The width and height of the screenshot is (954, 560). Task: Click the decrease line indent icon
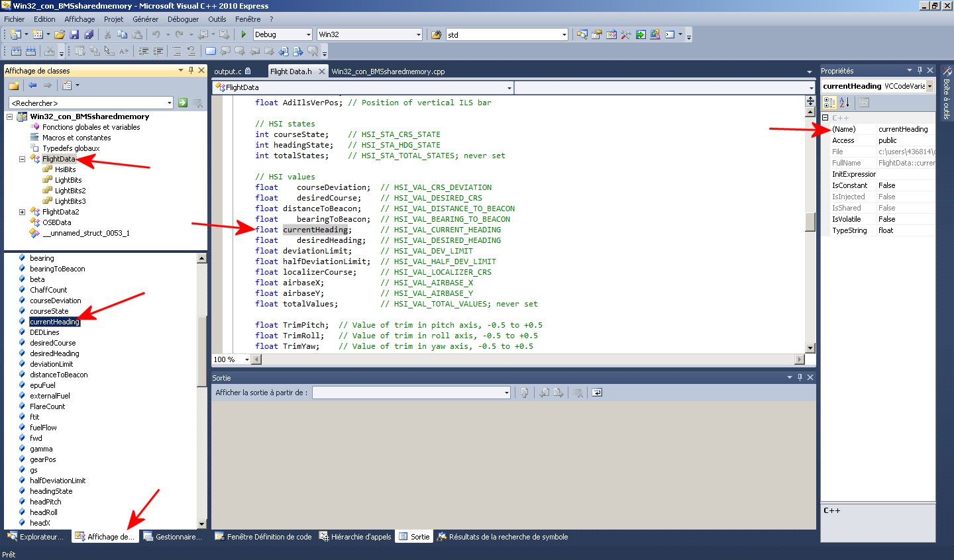click(x=144, y=51)
